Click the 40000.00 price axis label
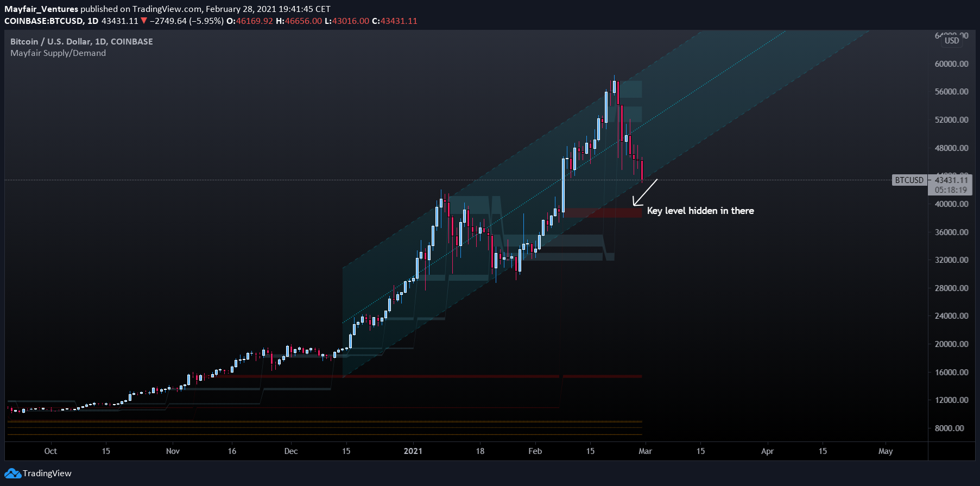The width and height of the screenshot is (980, 486). point(951,204)
